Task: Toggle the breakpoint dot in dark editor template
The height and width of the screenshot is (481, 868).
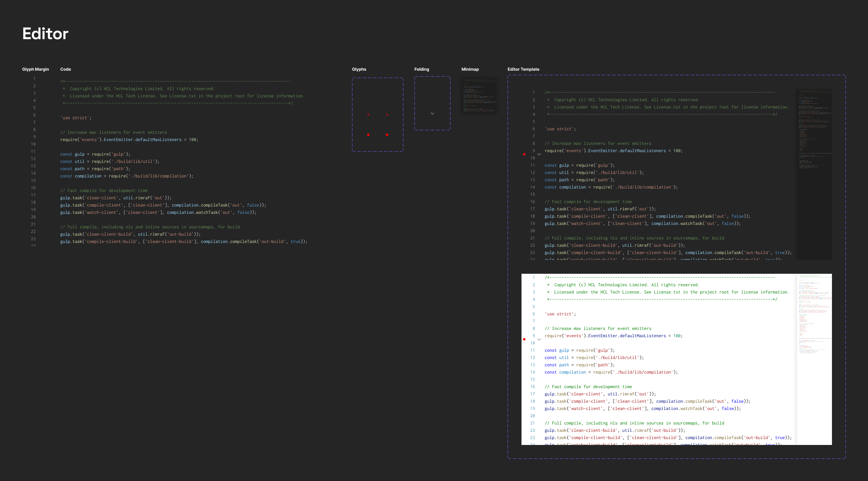Action: click(524, 154)
